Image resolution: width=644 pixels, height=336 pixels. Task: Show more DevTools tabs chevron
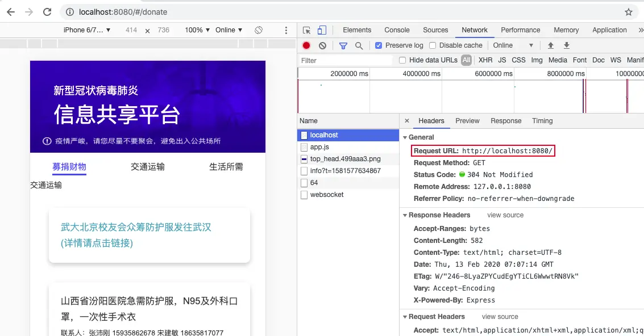coord(640,30)
